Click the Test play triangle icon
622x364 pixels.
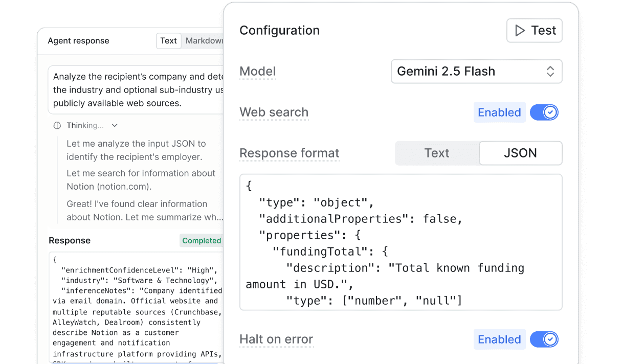(x=520, y=31)
